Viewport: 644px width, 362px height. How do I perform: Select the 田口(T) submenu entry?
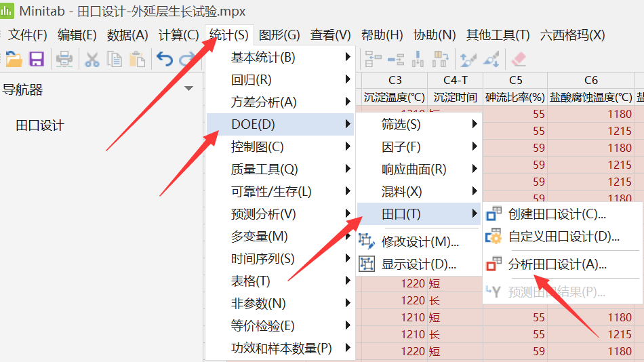[418, 214]
